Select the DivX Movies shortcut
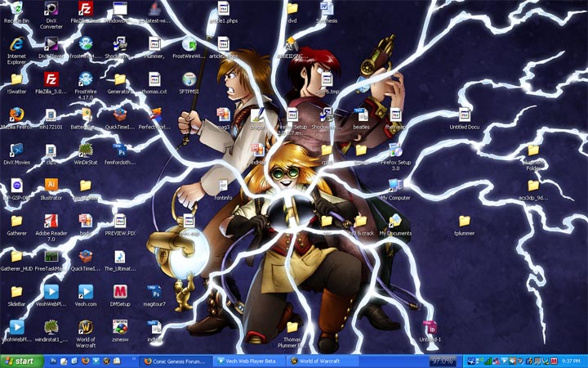The image size is (588, 368). tap(16, 150)
